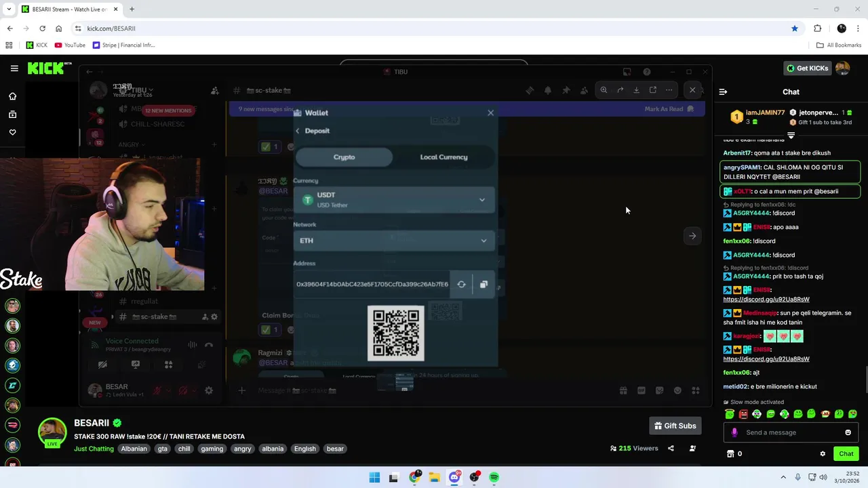Share the BESARII stream

671,448
